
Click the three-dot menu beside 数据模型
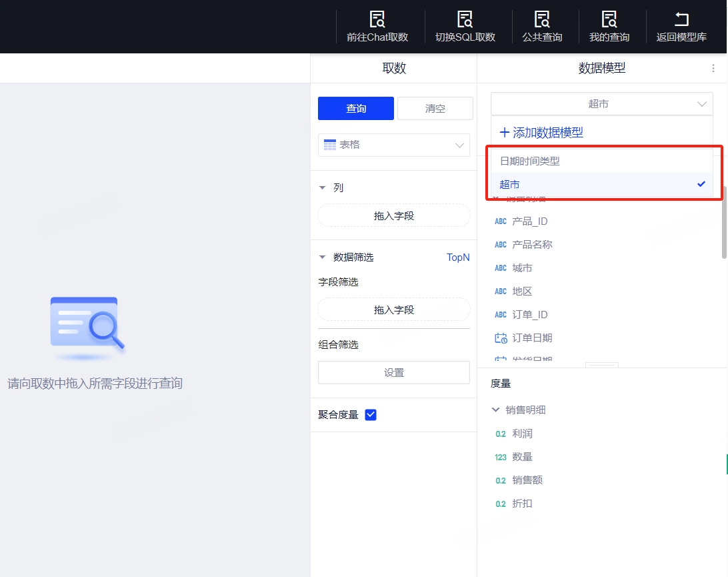click(713, 68)
